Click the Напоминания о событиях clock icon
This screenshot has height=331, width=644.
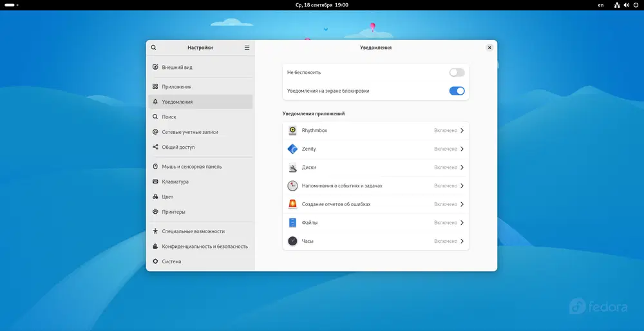[x=292, y=185]
